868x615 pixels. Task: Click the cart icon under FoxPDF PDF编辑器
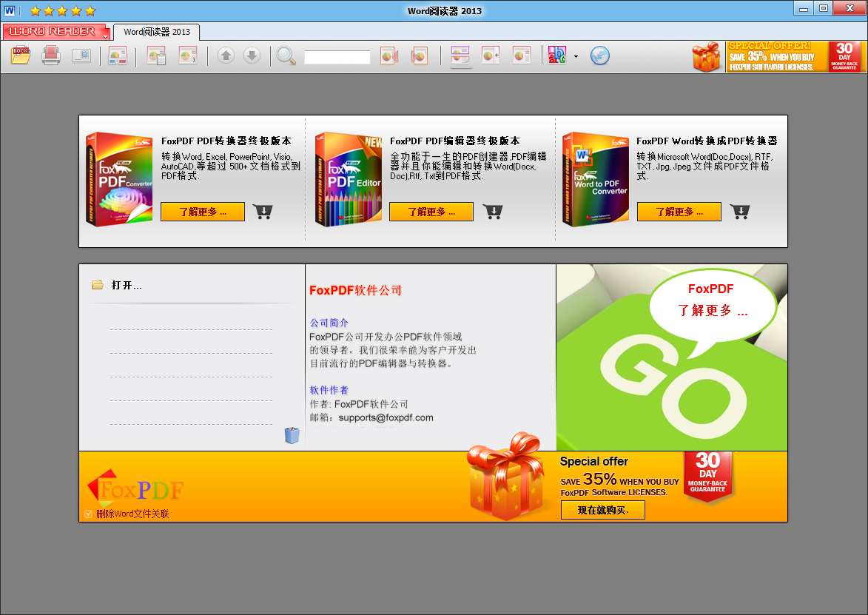pyautogui.click(x=491, y=211)
